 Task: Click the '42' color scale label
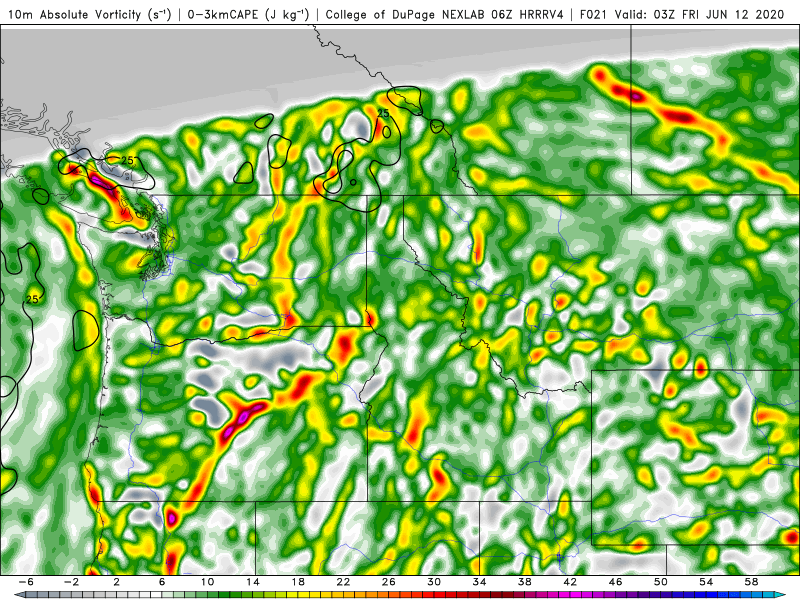[x=570, y=582]
